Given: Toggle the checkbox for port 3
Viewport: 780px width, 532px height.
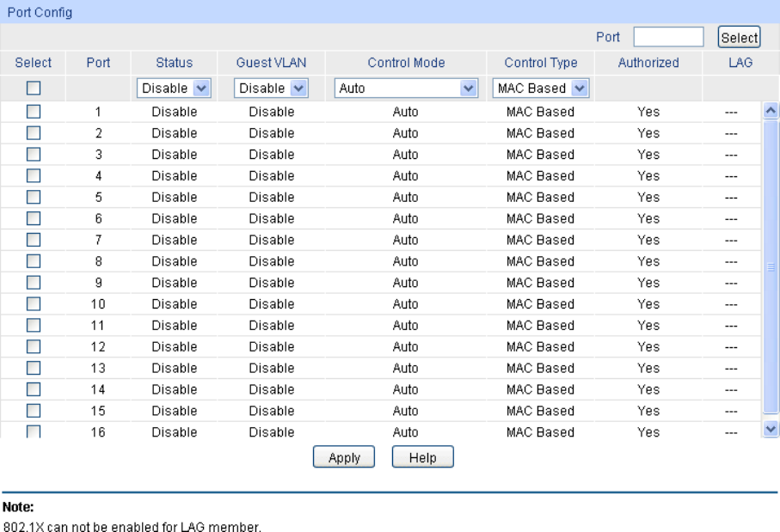Looking at the screenshot, I should click(x=34, y=155).
